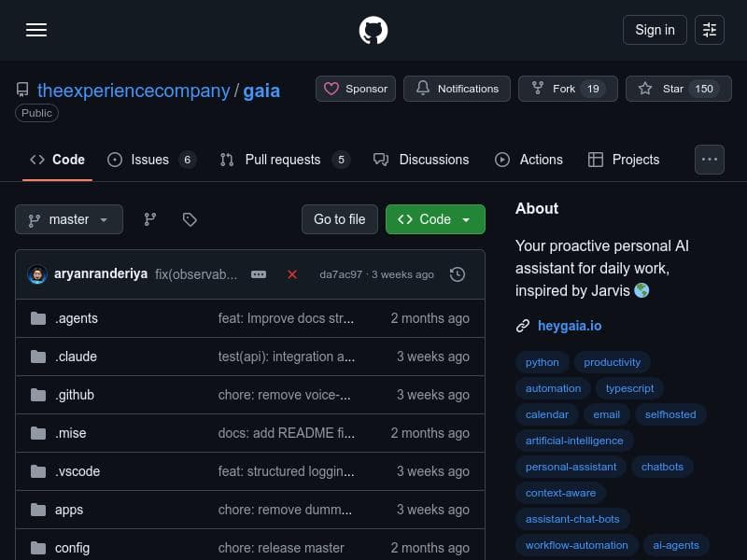Select the typescript topic tag

click(629, 388)
